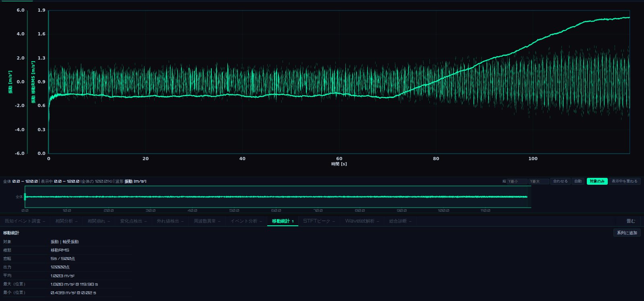
Task: Select the 1.003 m/s² average value
Action: coord(62,276)
